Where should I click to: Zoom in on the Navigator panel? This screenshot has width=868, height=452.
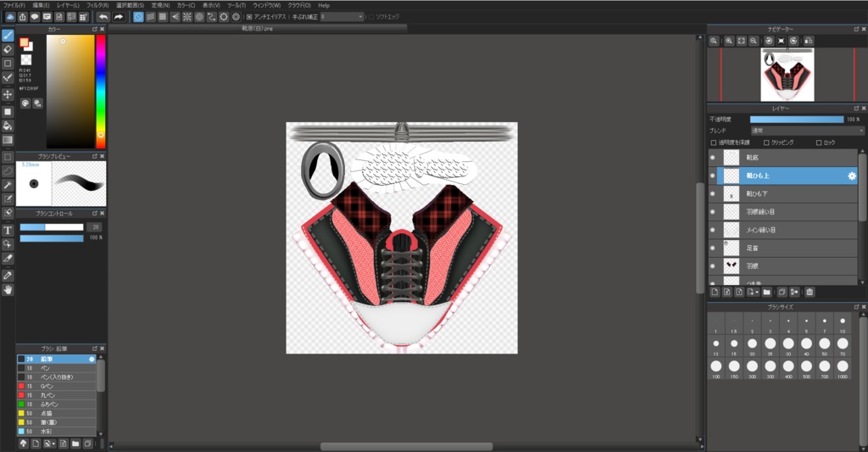point(729,41)
